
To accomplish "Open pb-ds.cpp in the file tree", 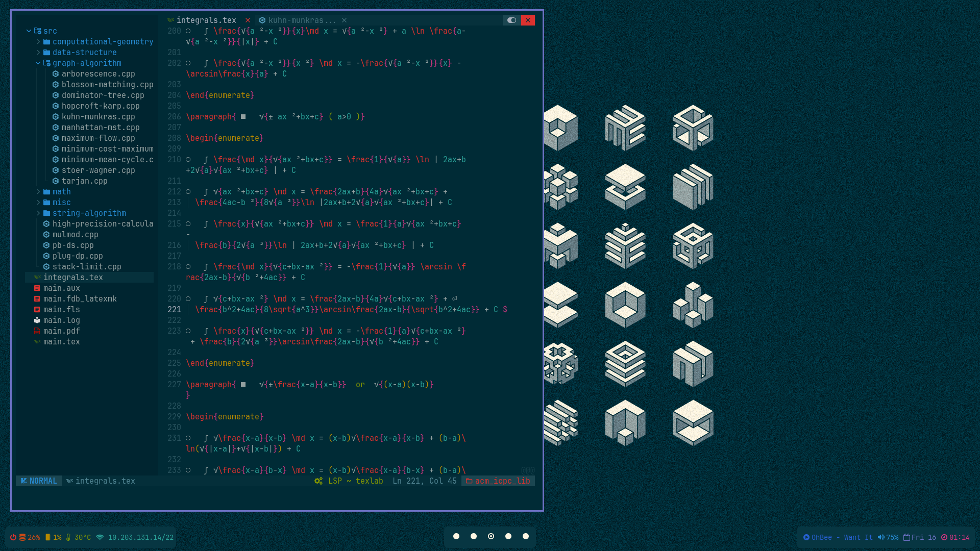I will (x=73, y=245).
